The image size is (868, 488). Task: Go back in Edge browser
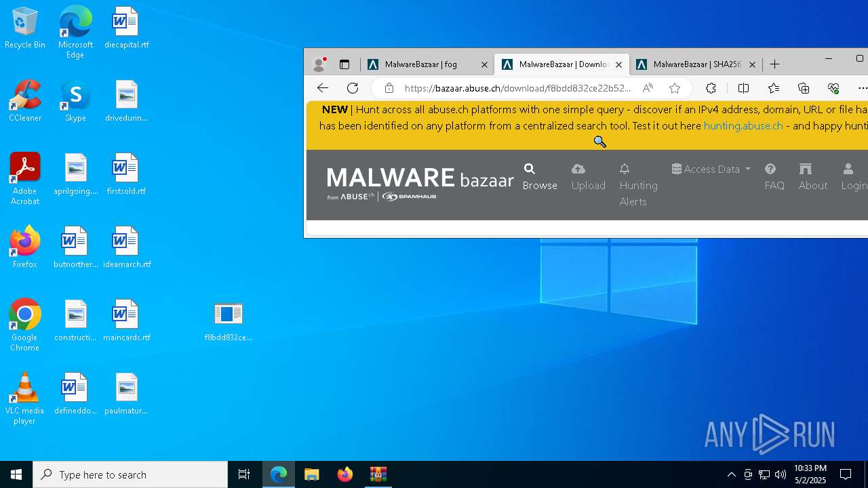(x=323, y=88)
